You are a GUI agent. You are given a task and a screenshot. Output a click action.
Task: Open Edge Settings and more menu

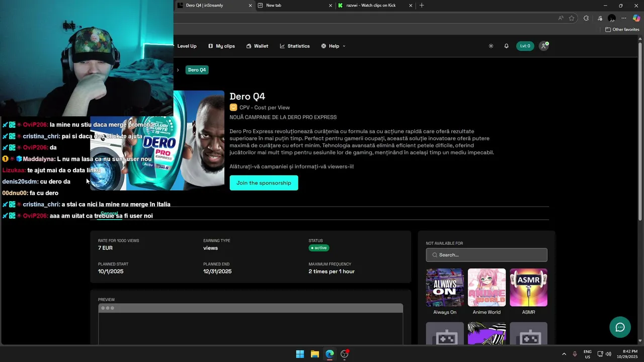[x=624, y=18]
